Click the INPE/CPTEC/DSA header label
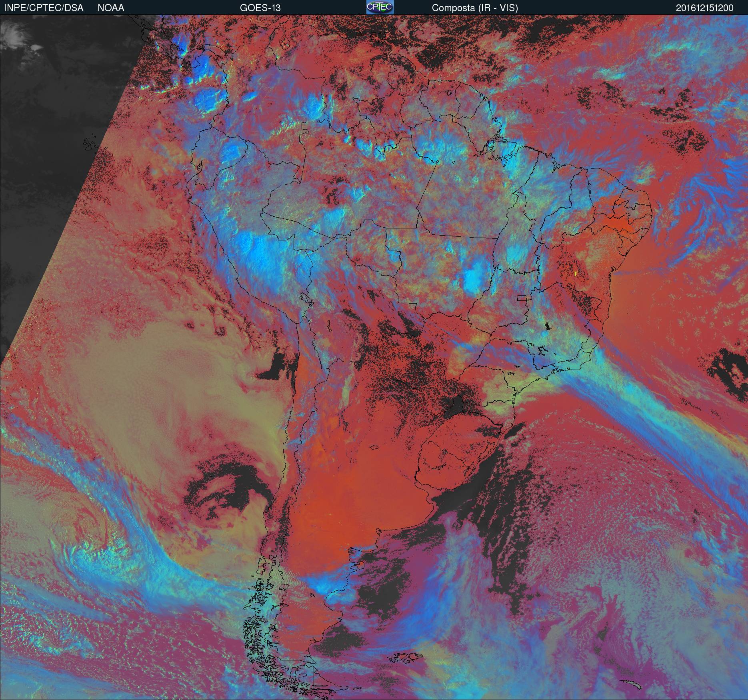The image size is (748, 700). click(x=44, y=8)
